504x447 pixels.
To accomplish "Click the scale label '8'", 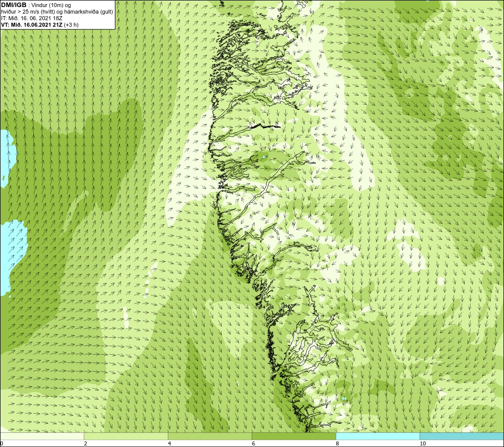I will 337,444.
